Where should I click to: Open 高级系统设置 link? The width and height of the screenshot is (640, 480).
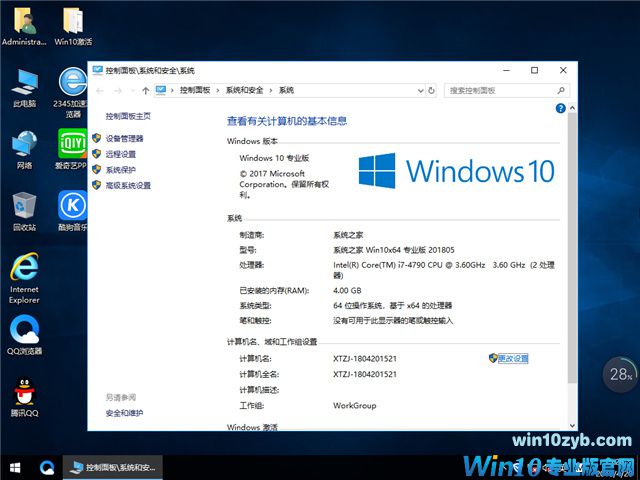click(x=128, y=185)
